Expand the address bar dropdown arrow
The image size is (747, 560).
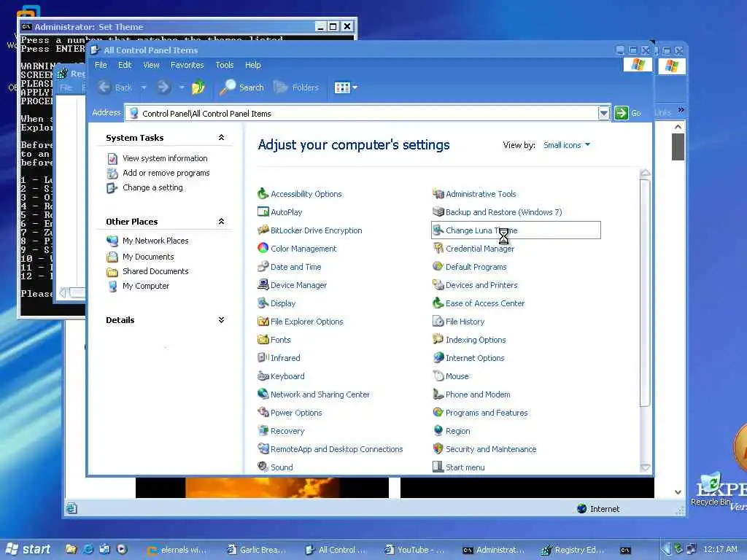click(603, 113)
